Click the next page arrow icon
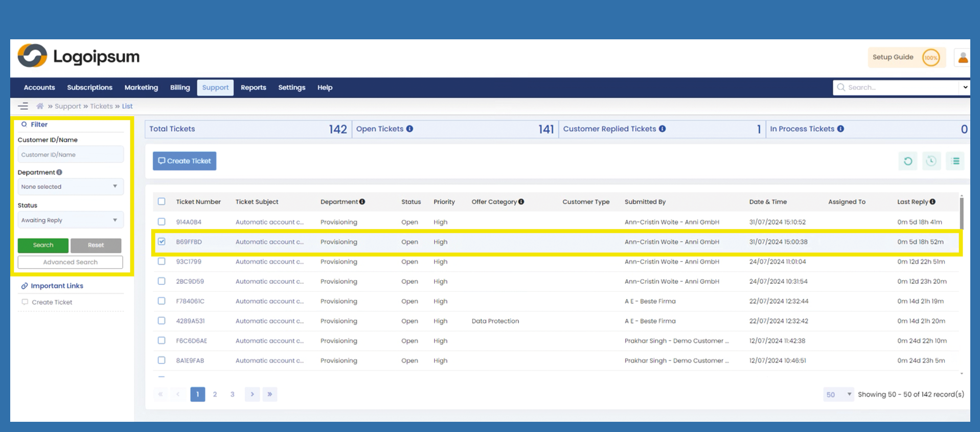Viewport: 980px width, 432px height. [252, 394]
